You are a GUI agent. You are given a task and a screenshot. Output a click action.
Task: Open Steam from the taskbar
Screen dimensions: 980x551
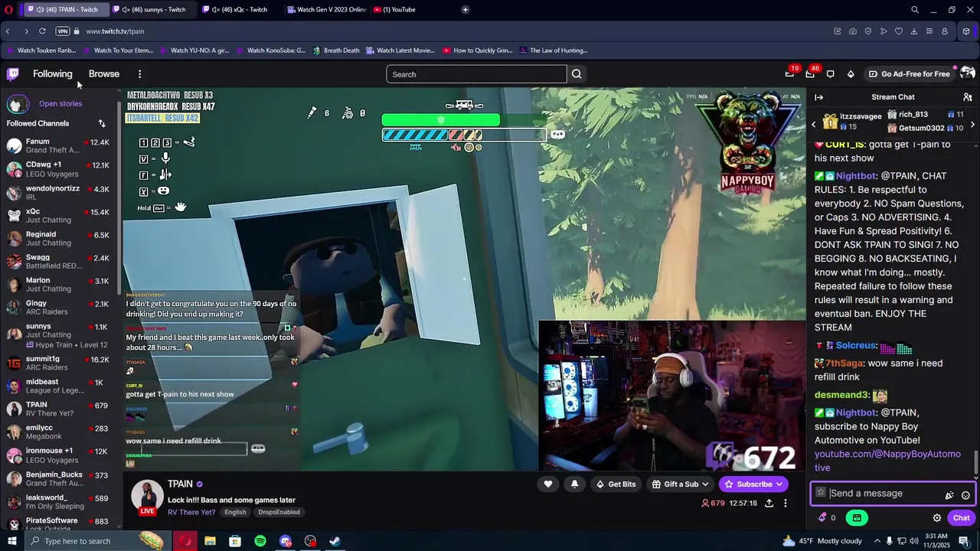(x=335, y=541)
